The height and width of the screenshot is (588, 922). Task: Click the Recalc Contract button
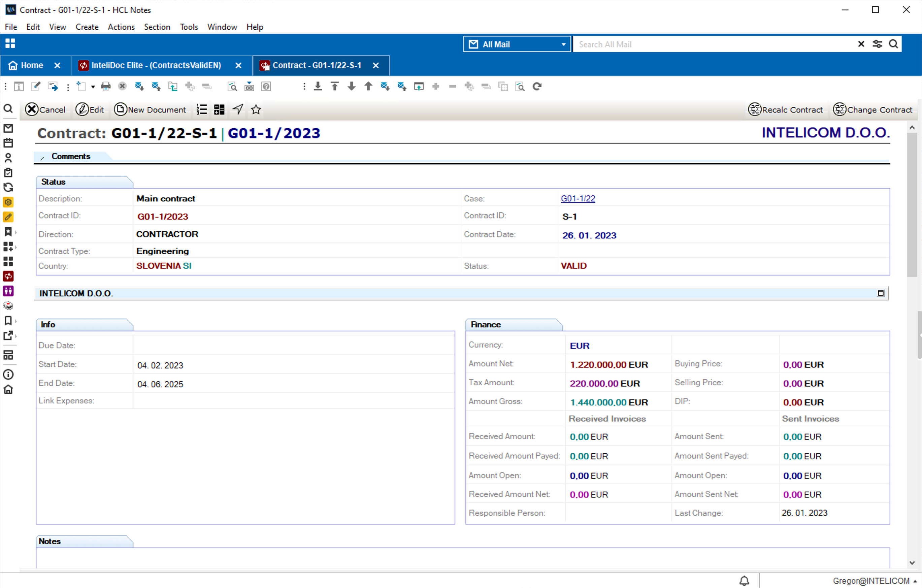coord(785,109)
